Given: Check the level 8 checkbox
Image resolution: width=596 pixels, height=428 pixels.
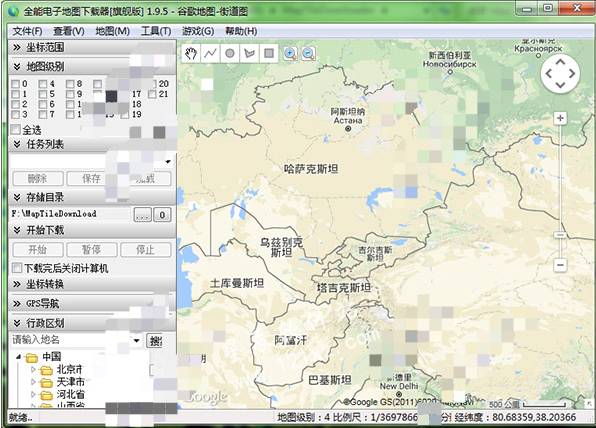Looking at the screenshot, I should pos(70,84).
